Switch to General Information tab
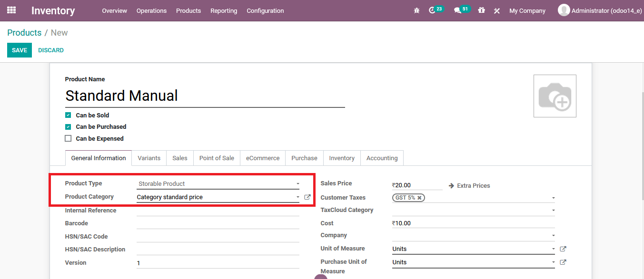This screenshot has width=644, height=279. 99,158
